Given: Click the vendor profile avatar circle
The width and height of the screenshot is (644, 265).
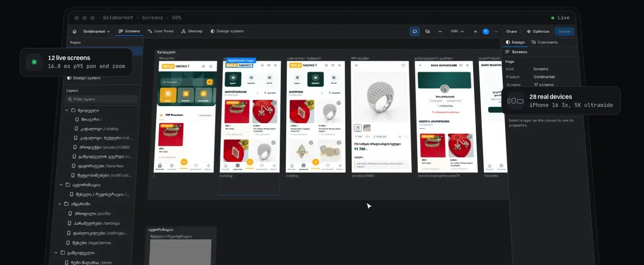Looking at the screenshot, I should coord(444,89).
